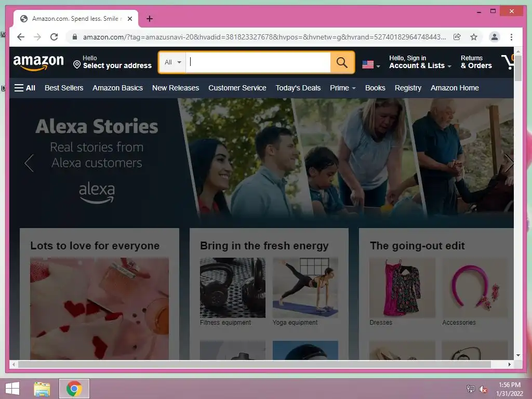Click the muted volume tray icon
The image size is (532, 399).
click(x=483, y=389)
